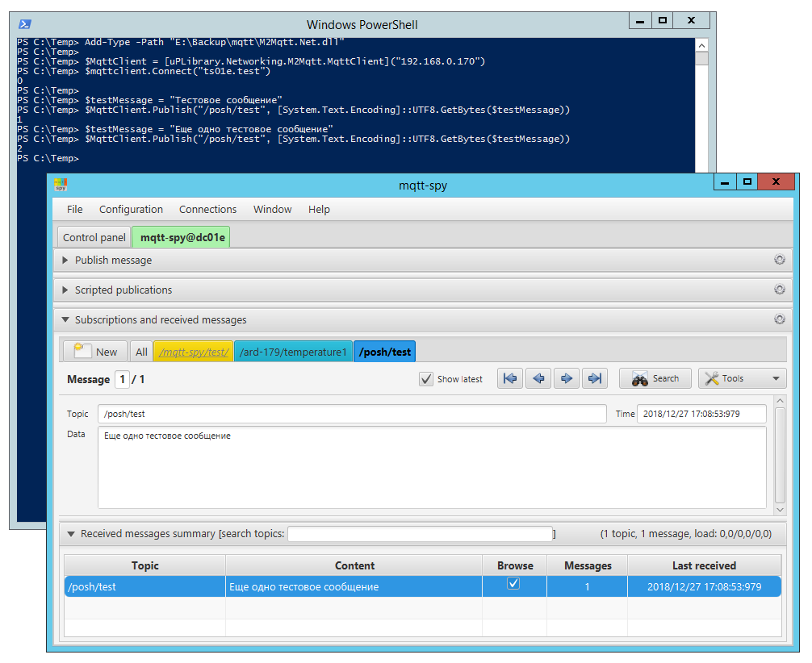Click the New subscription button
Viewport: 812px width, 663px height.
pos(96,352)
